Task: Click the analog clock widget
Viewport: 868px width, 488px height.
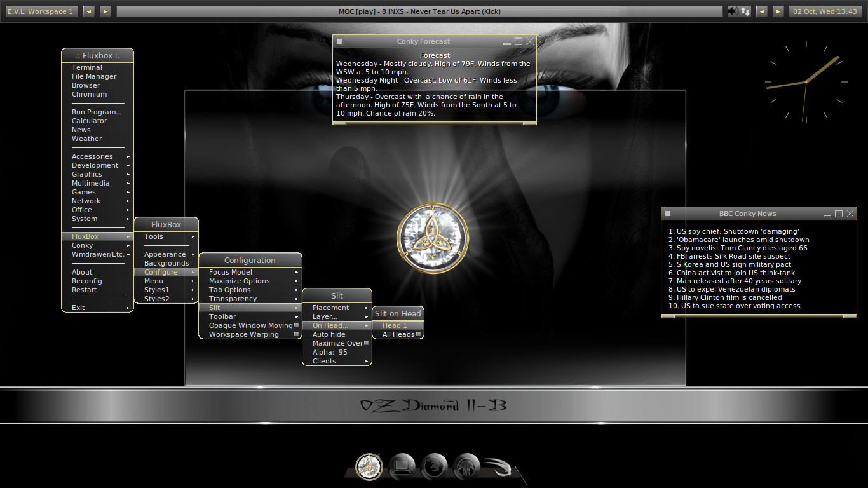Action: pos(806,81)
